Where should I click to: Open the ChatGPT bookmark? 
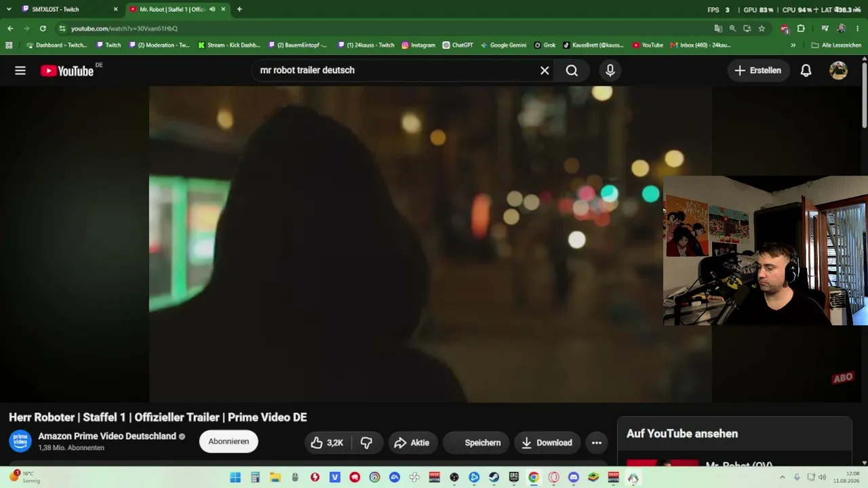coord(458,45)
